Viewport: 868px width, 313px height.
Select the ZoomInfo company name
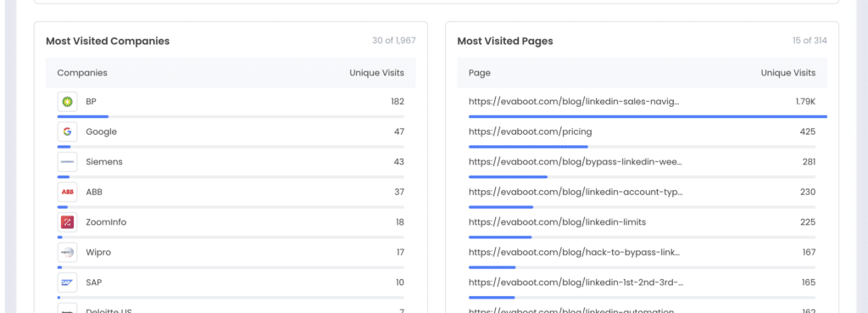point(106,222)
